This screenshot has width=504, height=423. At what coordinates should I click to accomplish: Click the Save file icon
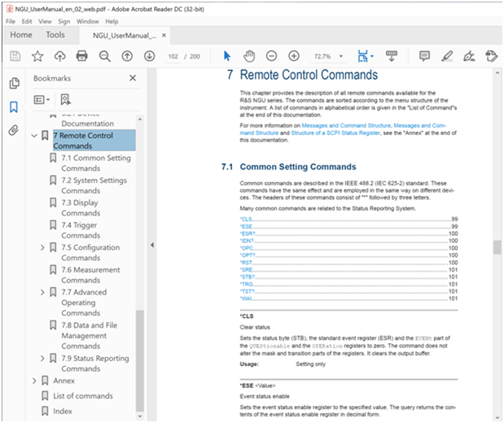pyautogui.click(x=15, y=56)
